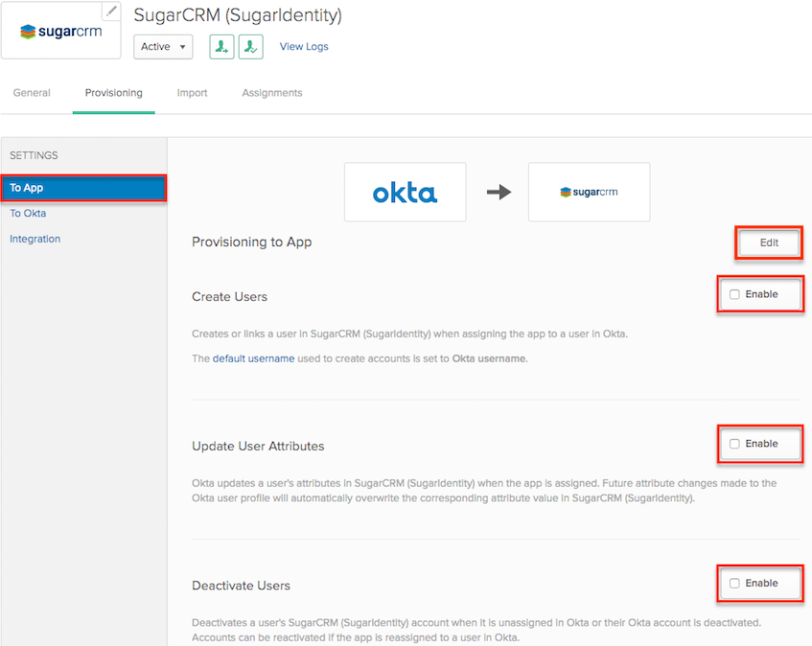Click the default username link in Create Users description
The image size is (812, 646).
(253, 358)
